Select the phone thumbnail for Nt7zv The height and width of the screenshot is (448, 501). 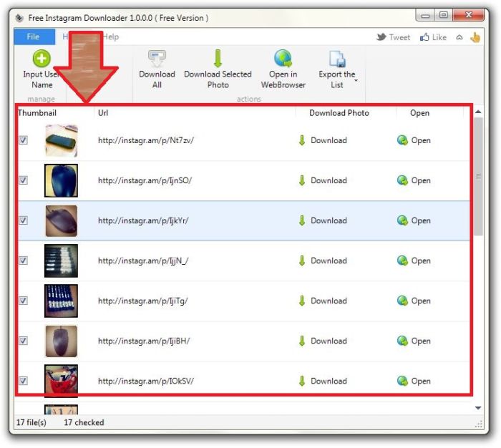point(61,140)
